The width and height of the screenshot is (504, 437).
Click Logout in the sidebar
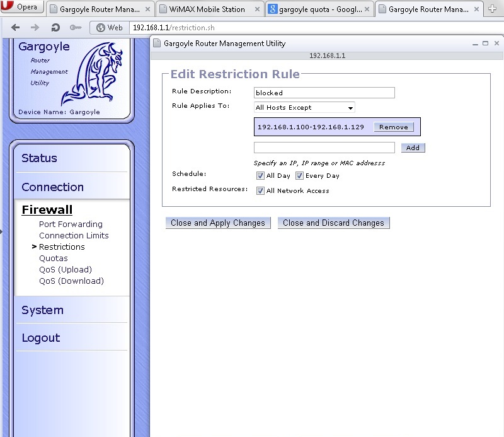pyautogui.click(x=41, y=337)
